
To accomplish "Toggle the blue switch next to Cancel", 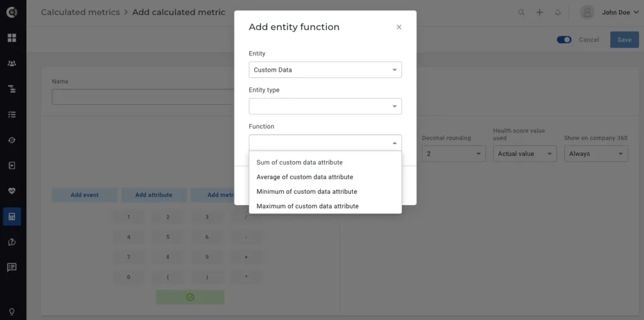I will (x=564, y=40).
